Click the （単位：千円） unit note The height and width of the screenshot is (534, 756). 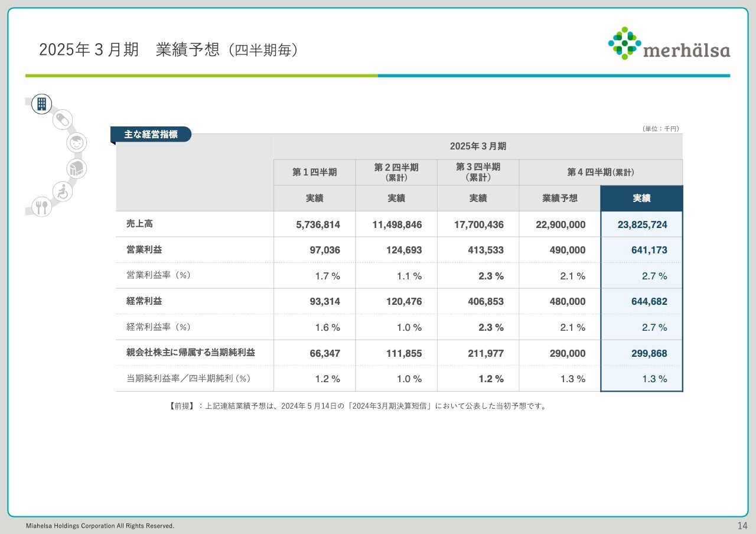click(660, 129)
